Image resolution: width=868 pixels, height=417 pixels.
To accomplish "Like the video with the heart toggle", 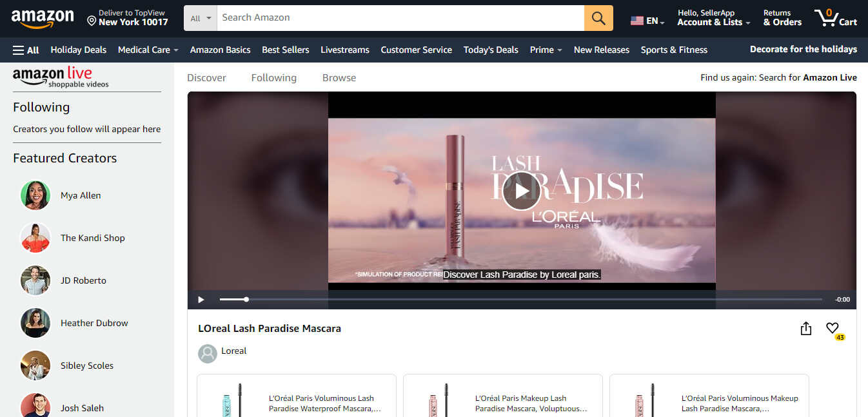I will point(832,327).
